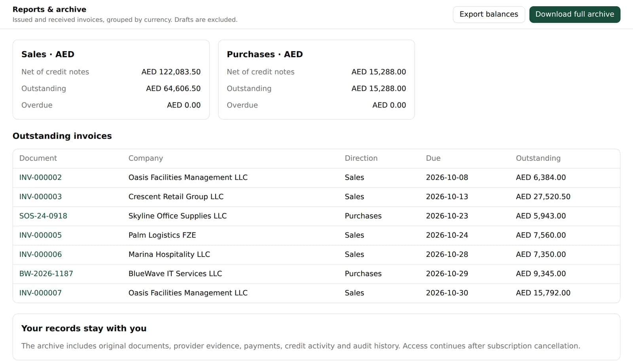Screen dimensions: 633x364
Task: Select Crescent Retail Group LLC company cell
Action: 176,197
